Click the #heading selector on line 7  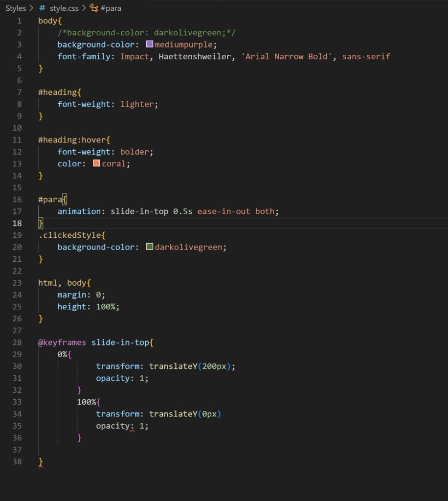pyautogui.click(x=58, y=92)
